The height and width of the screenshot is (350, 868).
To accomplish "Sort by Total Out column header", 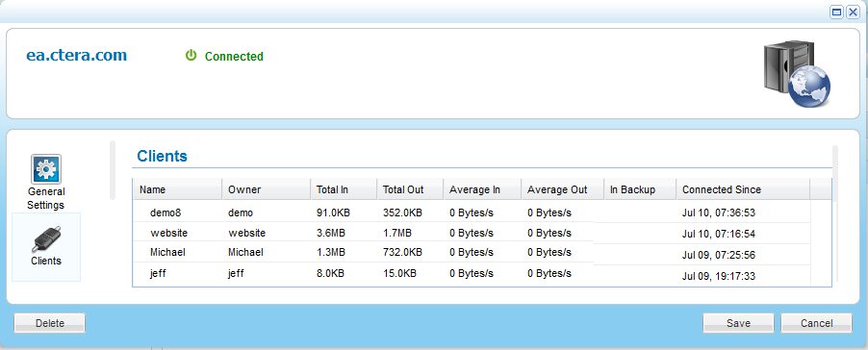I will pyautogui.click(x=410, y=189).
